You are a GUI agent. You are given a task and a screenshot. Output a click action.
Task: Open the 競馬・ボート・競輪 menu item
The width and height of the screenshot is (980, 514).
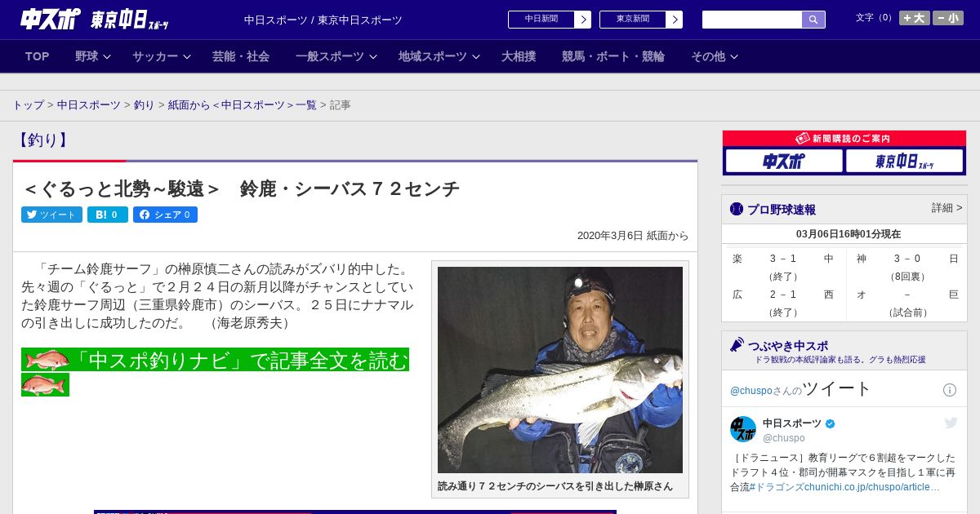point(613,56)
